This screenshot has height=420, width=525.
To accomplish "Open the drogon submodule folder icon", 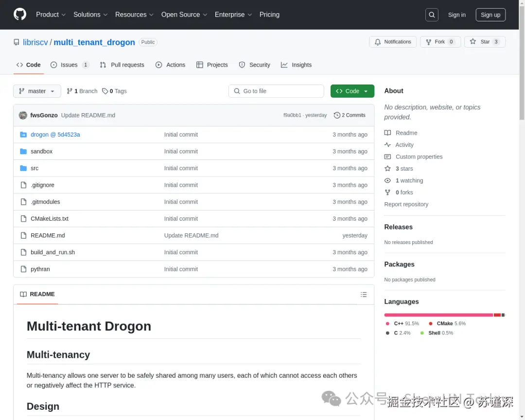I will (23, 135).
